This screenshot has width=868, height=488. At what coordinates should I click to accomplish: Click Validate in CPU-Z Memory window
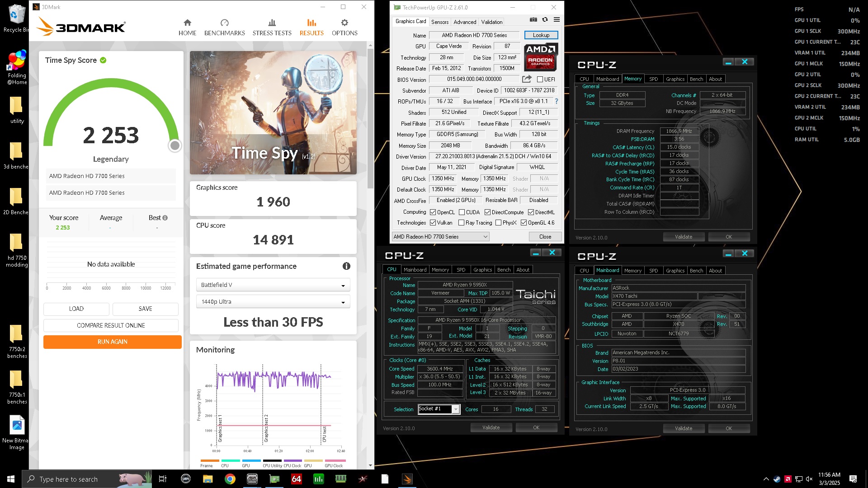(x=684, y=237)
